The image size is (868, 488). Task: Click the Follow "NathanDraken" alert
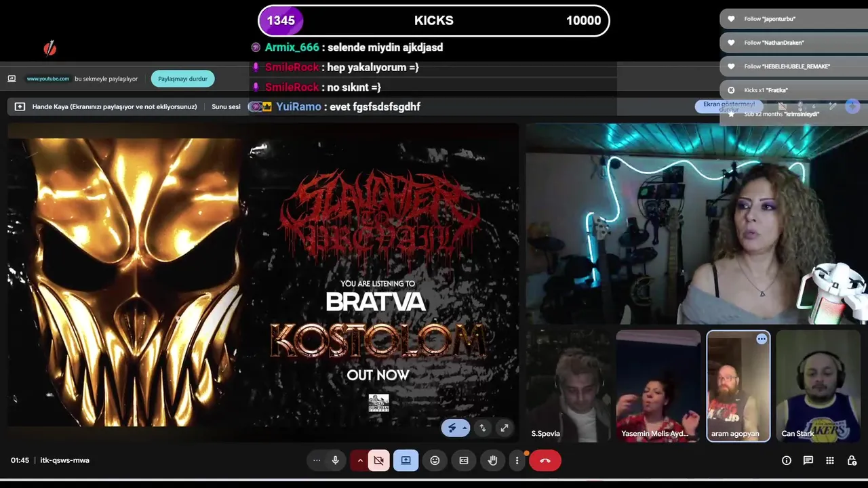[x=793, y=43]
